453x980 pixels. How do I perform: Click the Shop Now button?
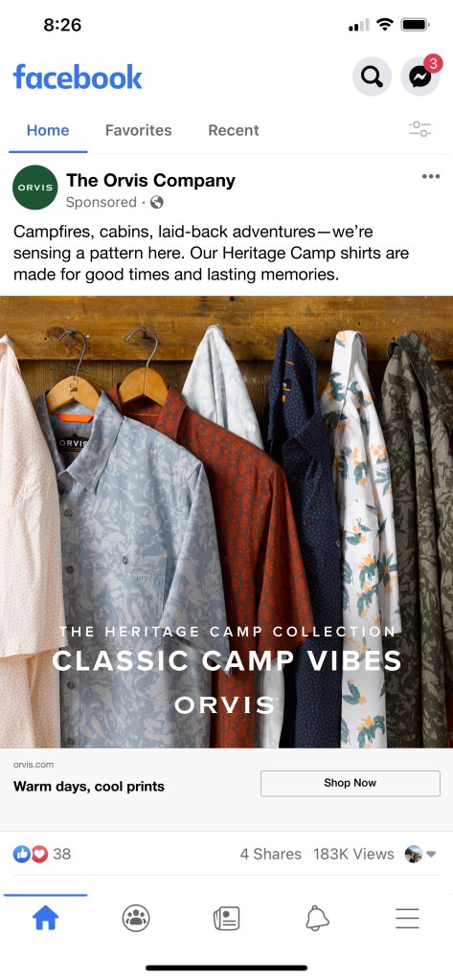351,783
